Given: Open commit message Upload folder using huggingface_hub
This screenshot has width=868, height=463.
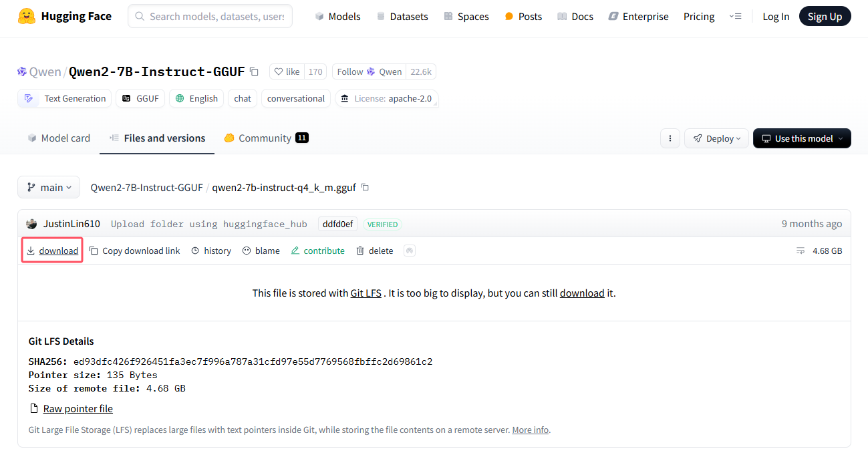Looking at the screenshot, I should point(209,224).
